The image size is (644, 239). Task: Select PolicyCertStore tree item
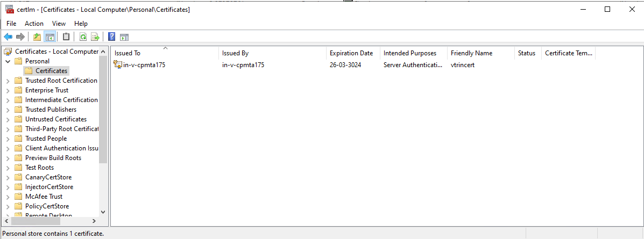point(47,206)
